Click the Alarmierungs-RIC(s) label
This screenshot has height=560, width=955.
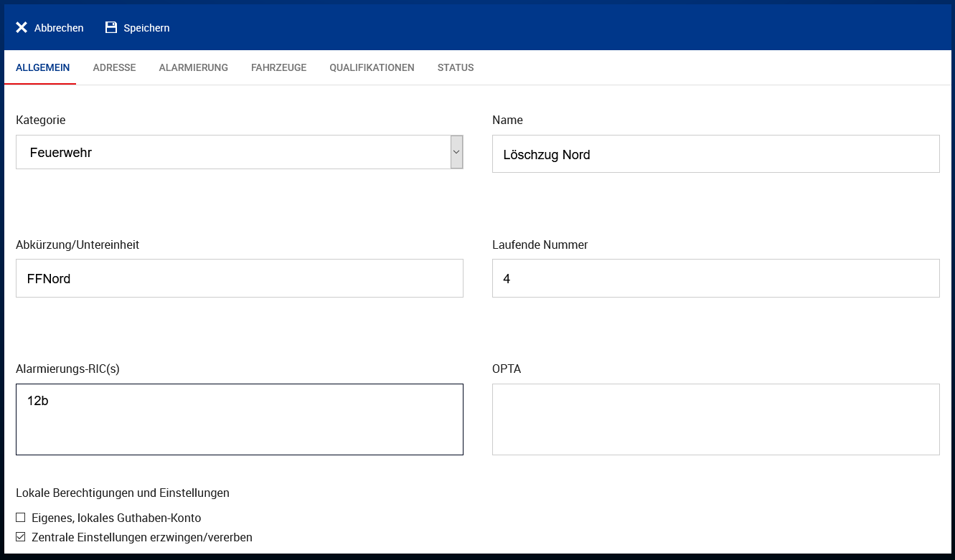point(67,369)
